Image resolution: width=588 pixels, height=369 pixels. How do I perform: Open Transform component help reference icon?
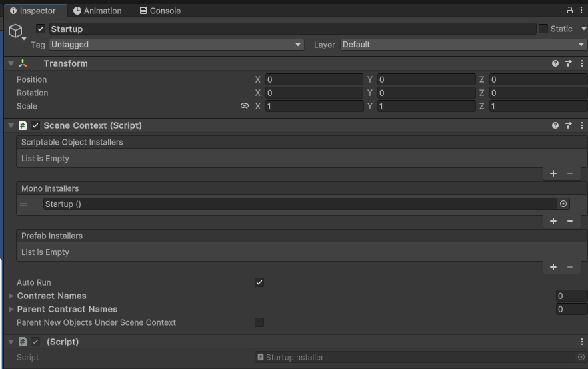555,63
